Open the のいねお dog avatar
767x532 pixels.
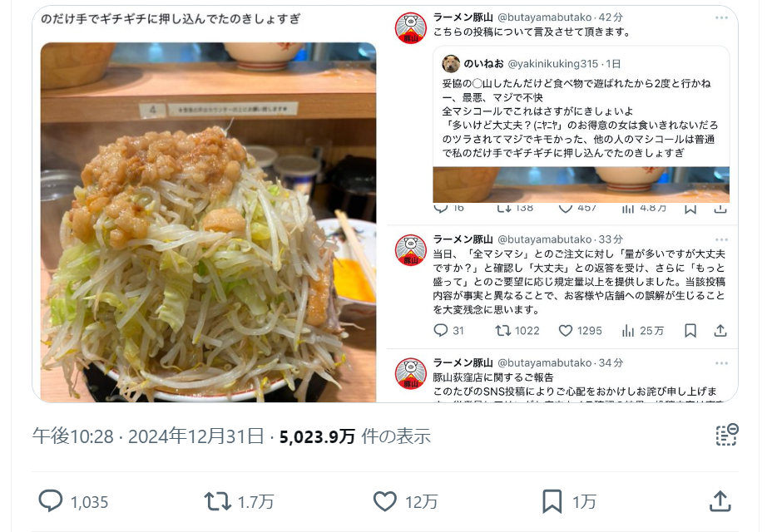pos(451,63)
